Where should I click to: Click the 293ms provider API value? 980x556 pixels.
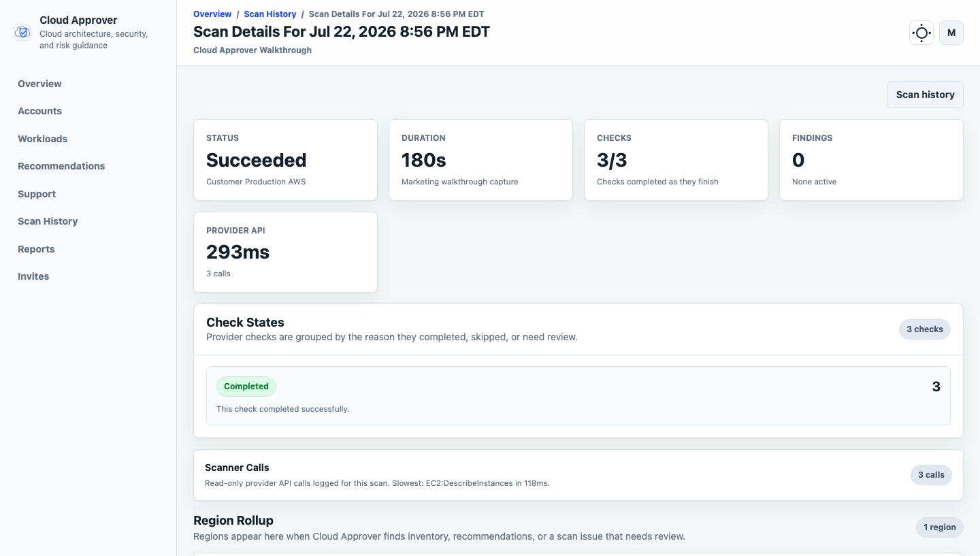[x=238, y=252]
